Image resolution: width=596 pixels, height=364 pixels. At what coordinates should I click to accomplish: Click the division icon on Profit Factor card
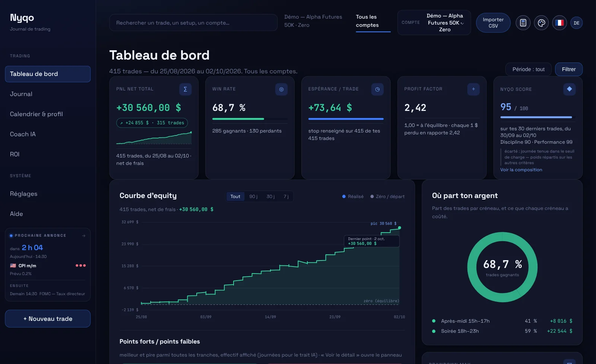[x=473, y=89]
